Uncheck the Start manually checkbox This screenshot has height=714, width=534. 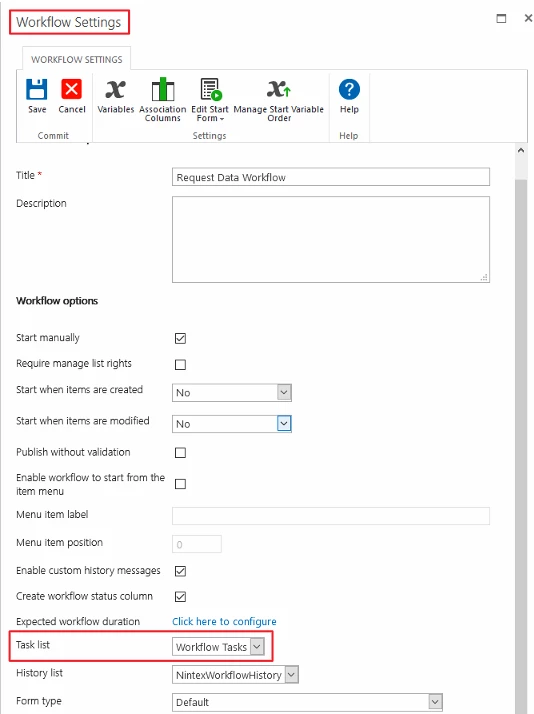click(180, 338)
